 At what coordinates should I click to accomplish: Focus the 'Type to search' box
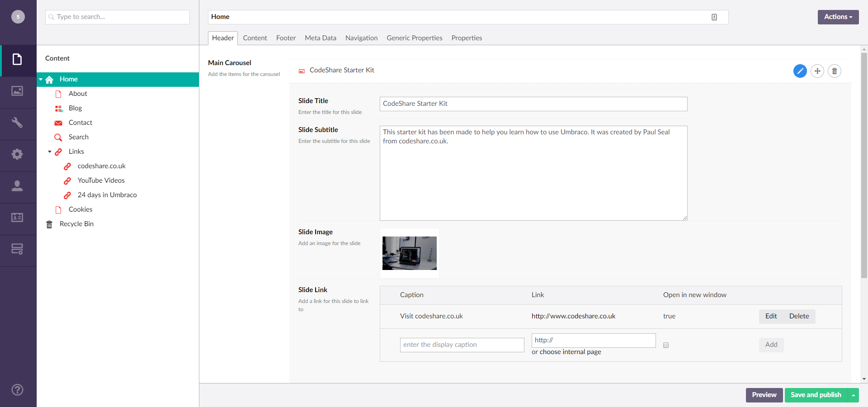click(118, 17)
